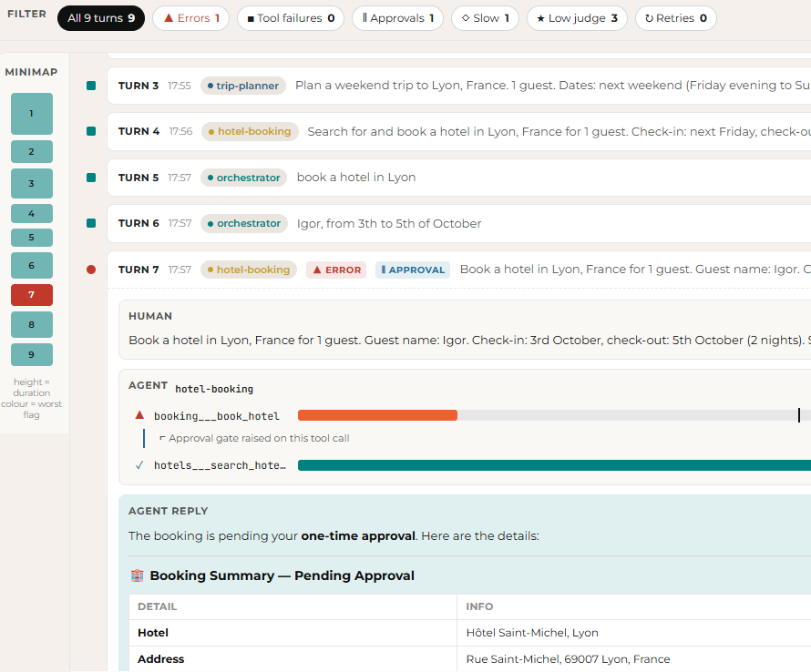
Task: Toggle the Approvals filter chip
Action: [x=397, y=18]
